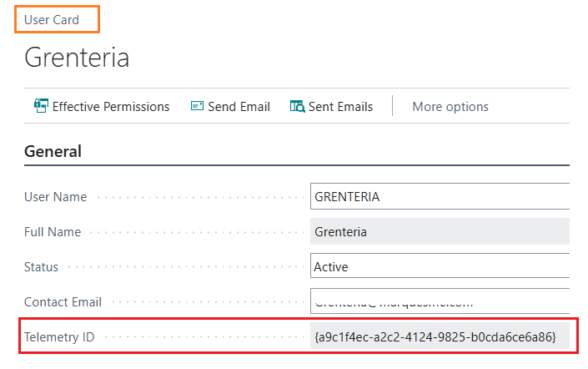Click the Contact Email field label
The image size is (588, 369).
coord(63,301)
